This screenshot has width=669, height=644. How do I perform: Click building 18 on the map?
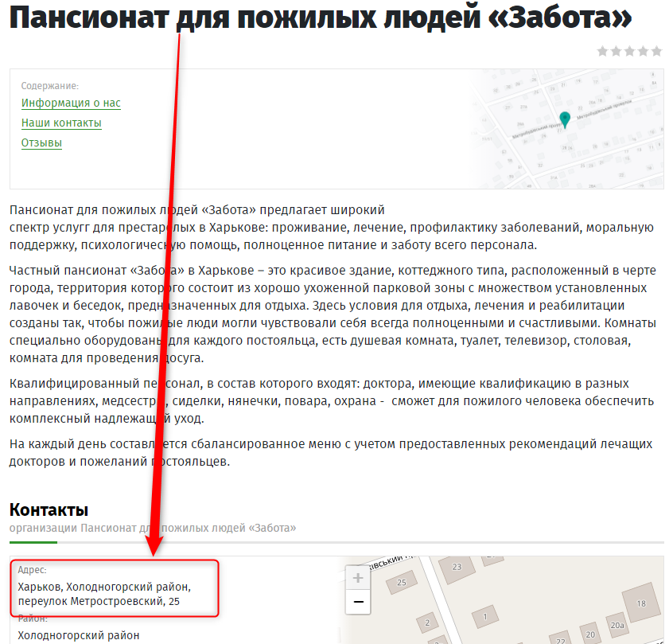pyautogui.click(x=641, y=603)
